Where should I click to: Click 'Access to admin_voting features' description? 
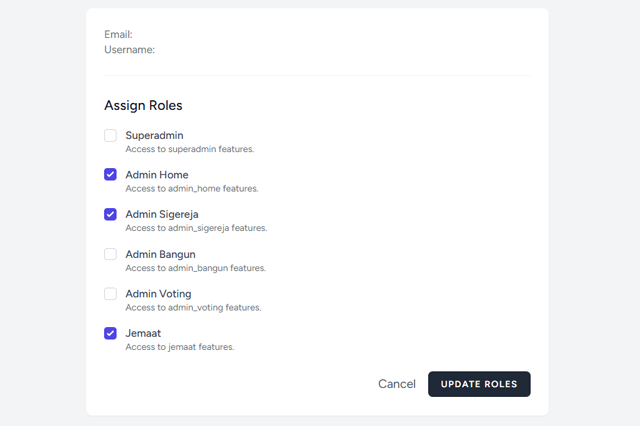193,307
